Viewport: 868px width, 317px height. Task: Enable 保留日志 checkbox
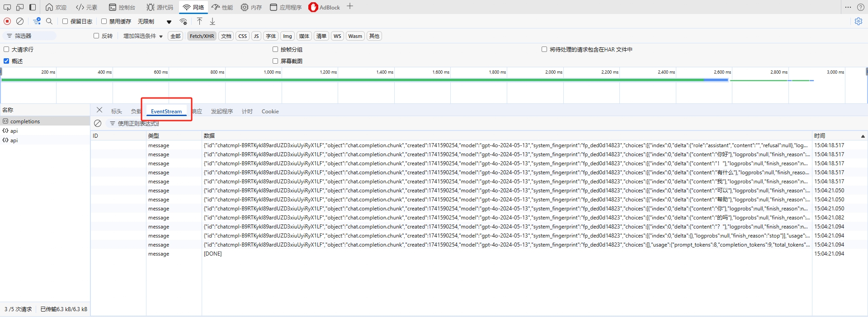(x=65, y=21)
